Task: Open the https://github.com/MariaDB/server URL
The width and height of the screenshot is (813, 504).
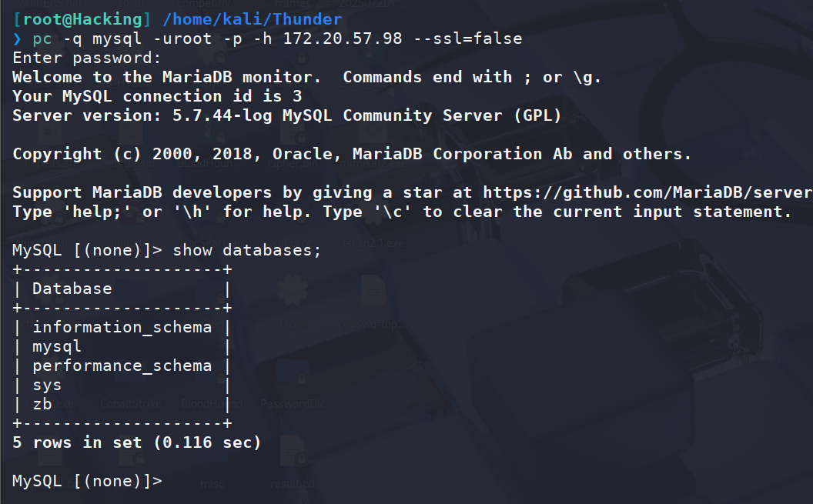Action: pos(647,192)
